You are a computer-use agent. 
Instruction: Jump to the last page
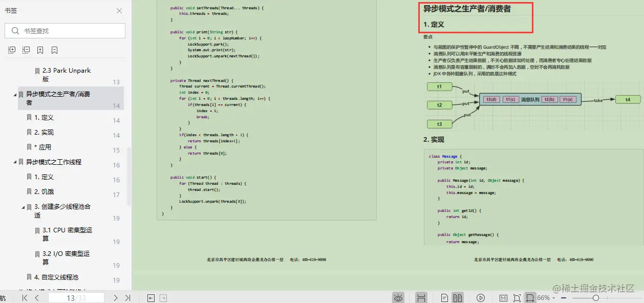coord(127,298)
